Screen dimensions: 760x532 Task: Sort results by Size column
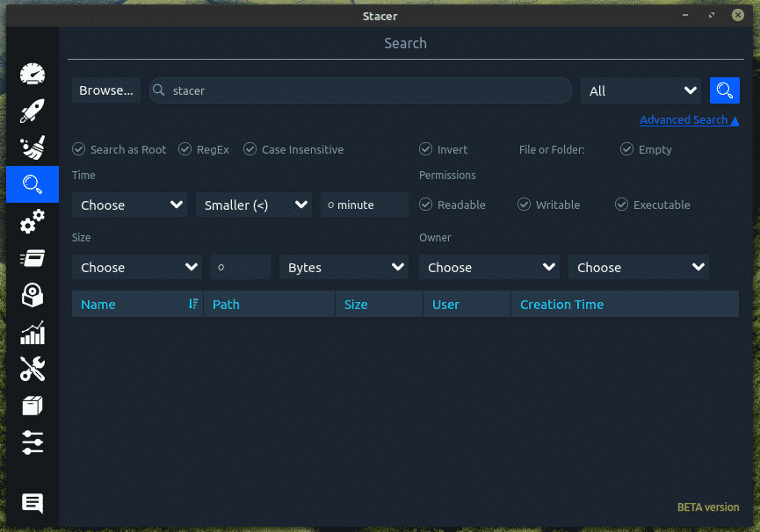click(x=379, y=304)
